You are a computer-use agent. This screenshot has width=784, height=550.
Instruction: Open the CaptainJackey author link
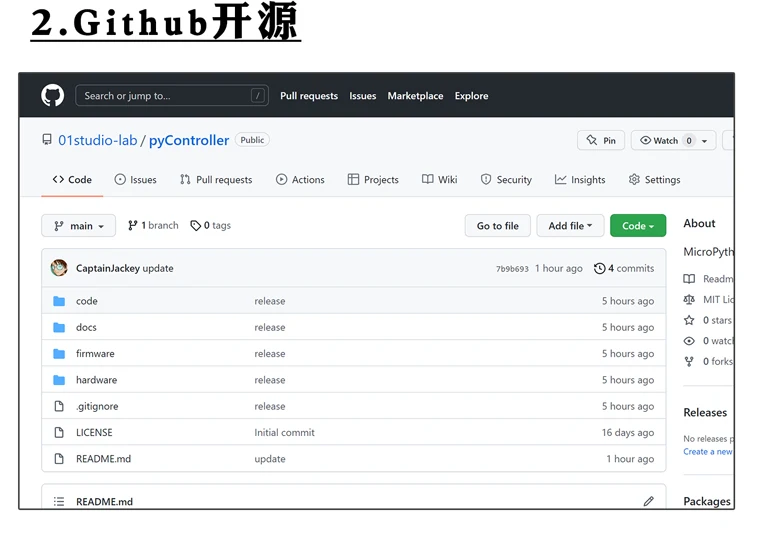[x=108, y=268]
